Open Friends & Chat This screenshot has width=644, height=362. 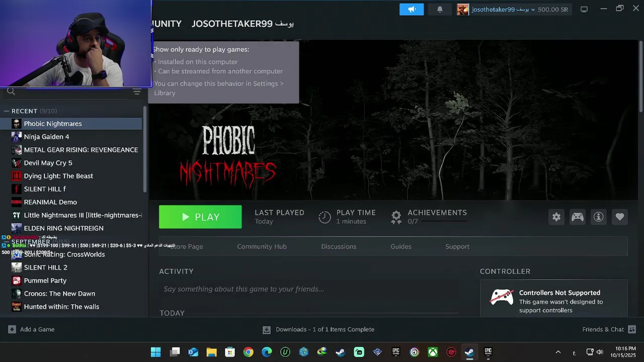(609, 329)
